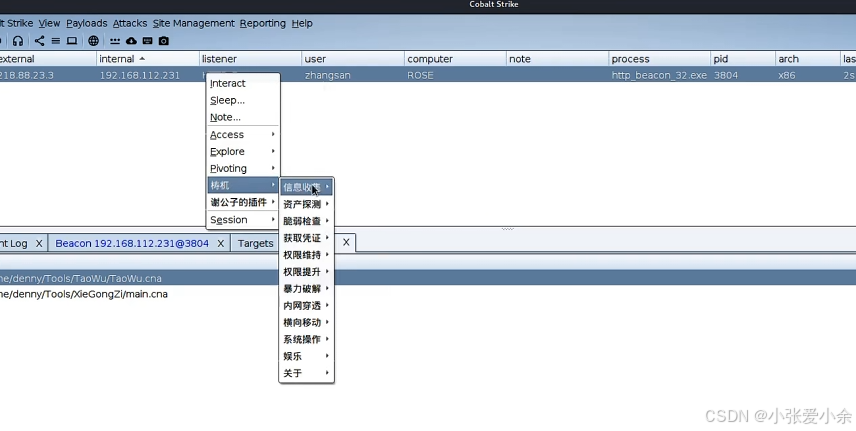Close the Beacon 192.168.112.231@3804 tab

pyautogui.click(x=221, y=244)
